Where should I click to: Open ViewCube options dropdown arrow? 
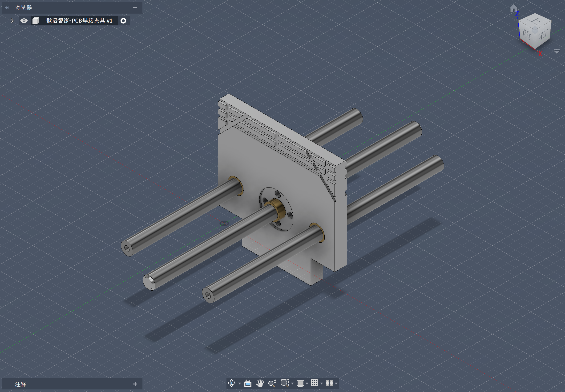click(x=557, y=51)
